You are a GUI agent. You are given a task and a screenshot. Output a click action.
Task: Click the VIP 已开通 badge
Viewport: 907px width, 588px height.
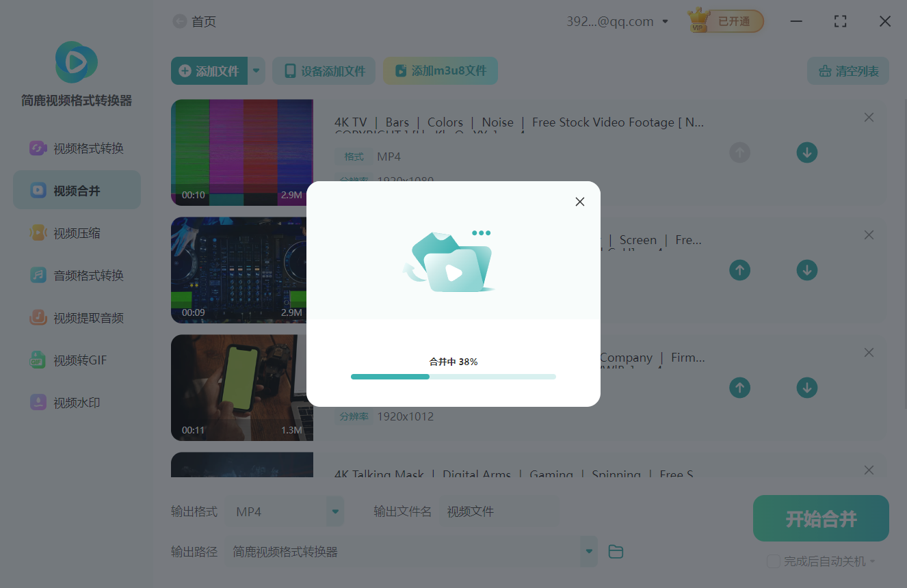(725, 21)
